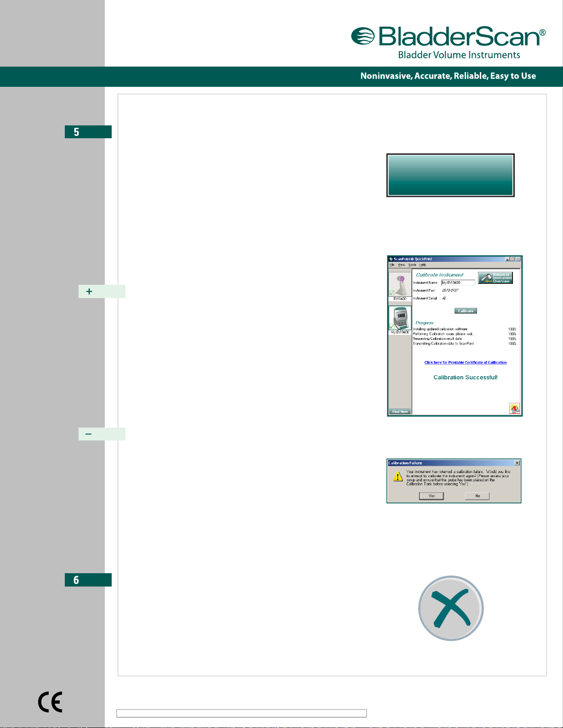Image resolution: width=563 pixels, height=728 pixels.
Task: Click "Transmitting Calibration data to ScanPoint" row
Action: point(464,344)
